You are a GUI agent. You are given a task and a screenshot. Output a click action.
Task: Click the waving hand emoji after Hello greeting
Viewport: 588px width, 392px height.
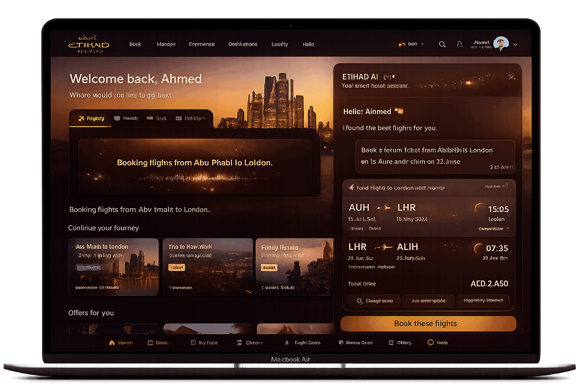(x=399, y=111)
